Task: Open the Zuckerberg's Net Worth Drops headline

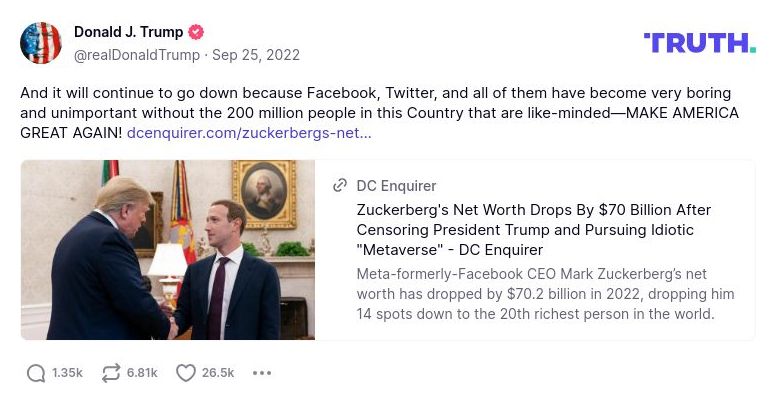Action: pyautogui.click(x=533, y=229)
